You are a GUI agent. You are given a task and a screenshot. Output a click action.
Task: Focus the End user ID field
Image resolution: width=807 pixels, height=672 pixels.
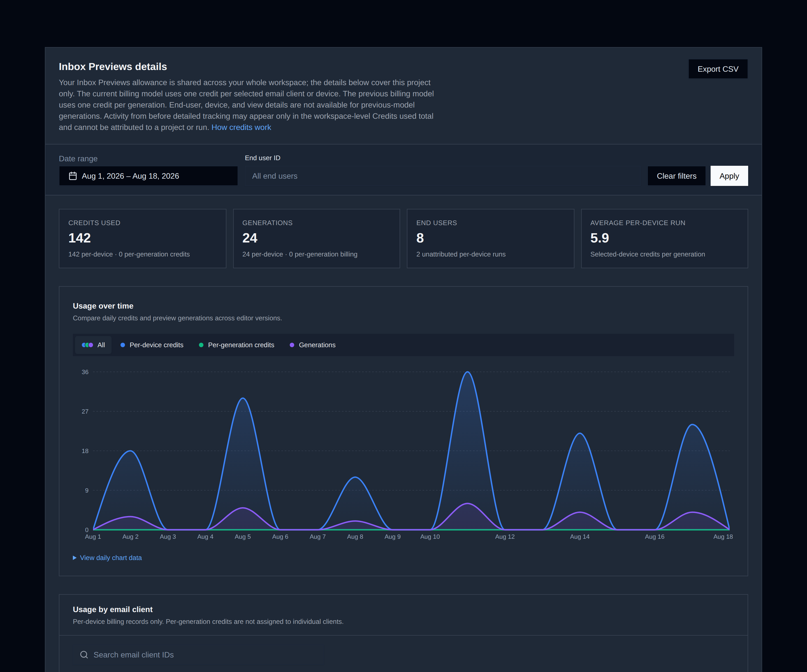coord(442,176)
